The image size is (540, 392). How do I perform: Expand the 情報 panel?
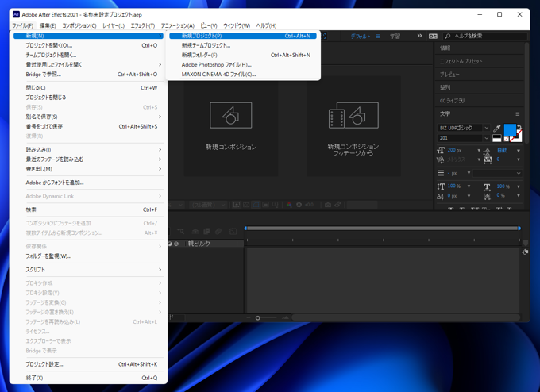[480, 48]
